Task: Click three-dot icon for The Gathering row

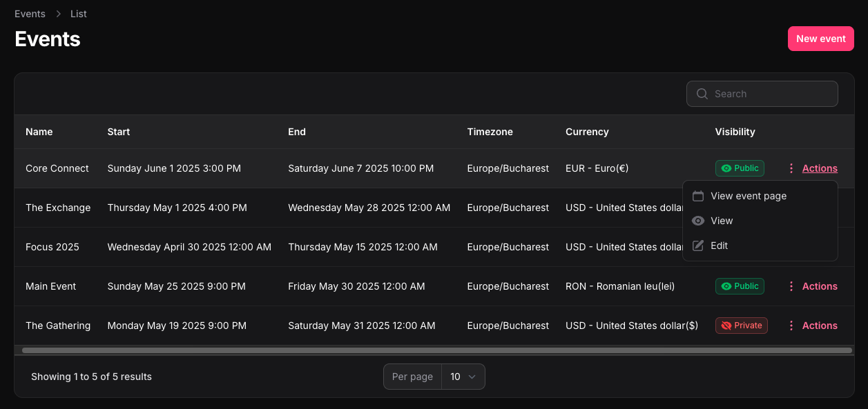Action: [x=791, y=326]
